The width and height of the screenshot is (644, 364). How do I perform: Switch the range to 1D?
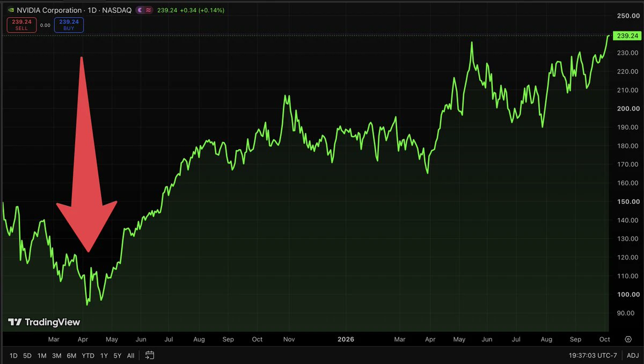pos(13,355)
